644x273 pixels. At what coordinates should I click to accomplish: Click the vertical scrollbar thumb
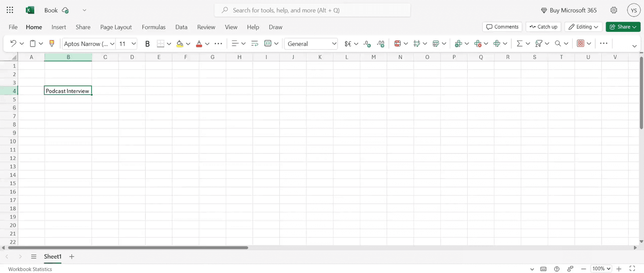coord(641,93)
